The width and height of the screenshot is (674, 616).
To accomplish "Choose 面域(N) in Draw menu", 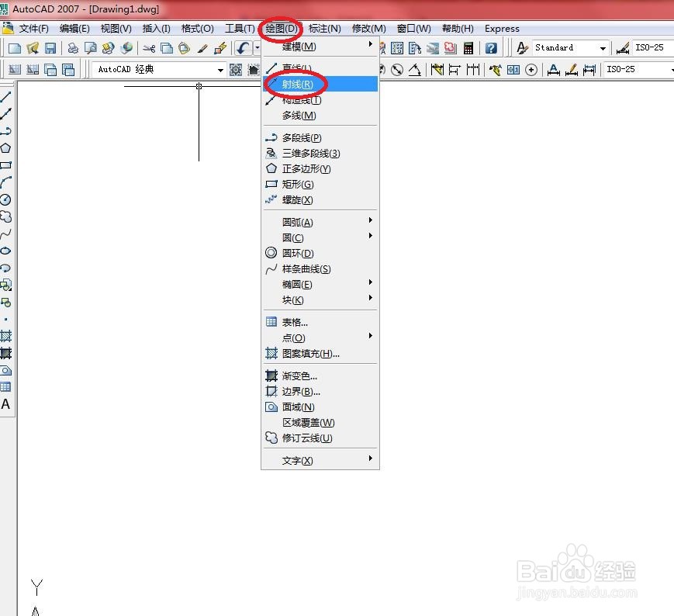I will pyautogui.click(x=320, y=407).
